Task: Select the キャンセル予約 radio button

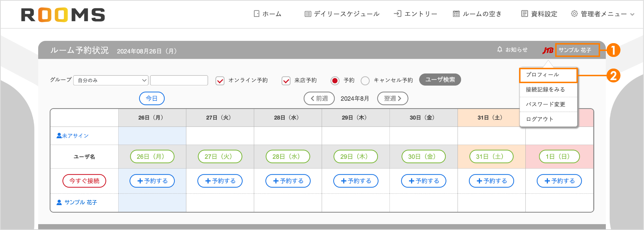Action: (365, 80)
